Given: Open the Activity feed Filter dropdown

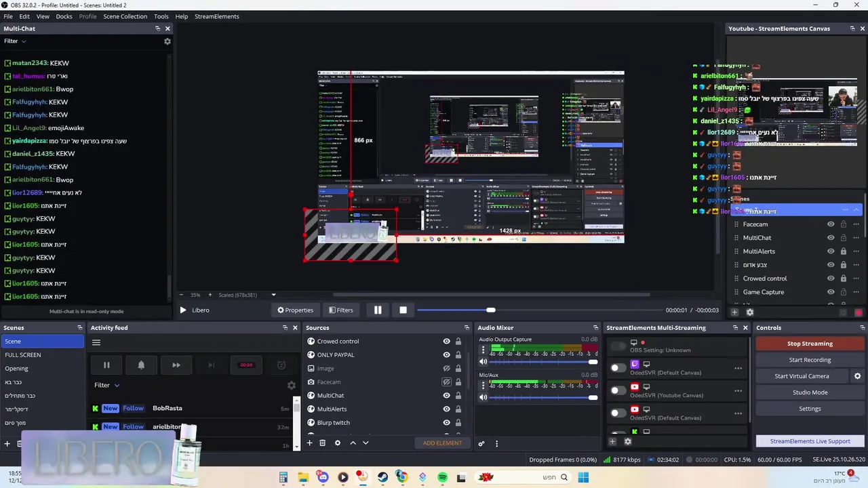Looking at the screenshot, I should 106,385.
